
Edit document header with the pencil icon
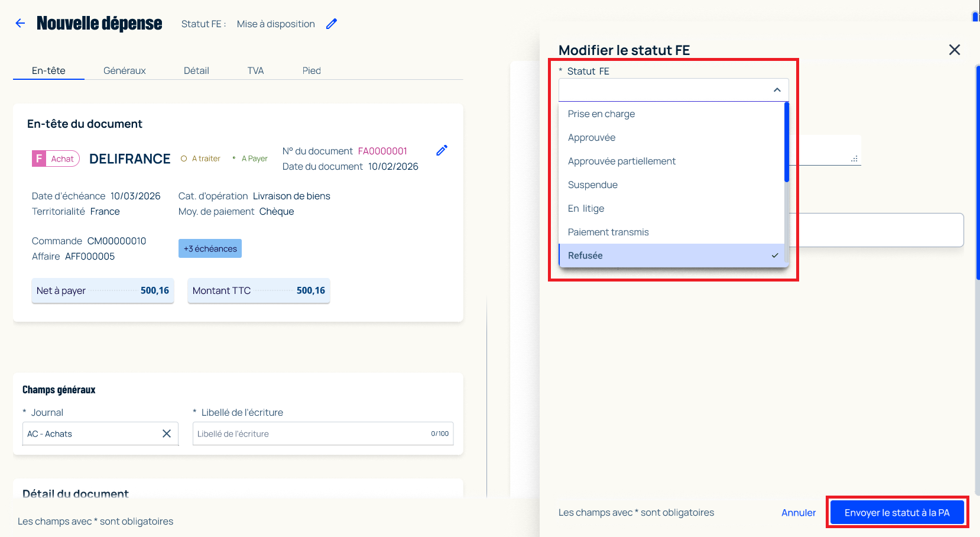[x=442, y=150]
